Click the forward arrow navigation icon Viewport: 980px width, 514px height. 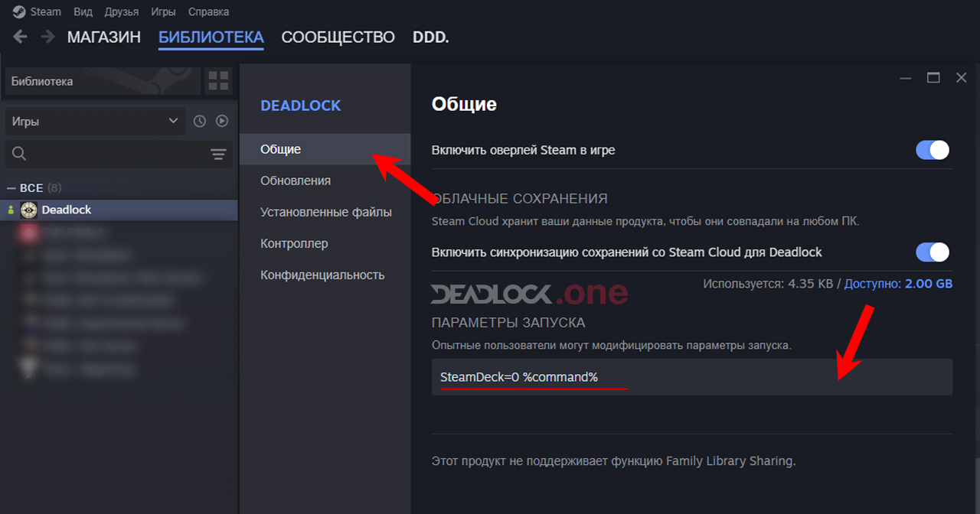(47, 36)
